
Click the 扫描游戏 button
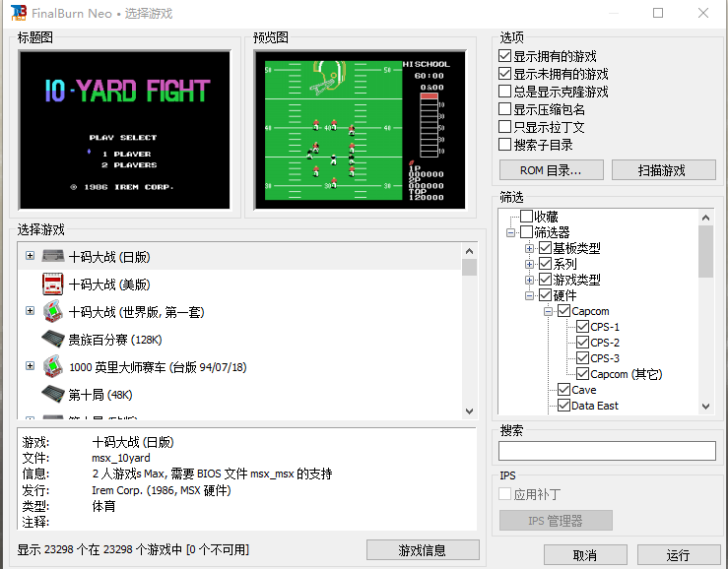tap(663, 170)
